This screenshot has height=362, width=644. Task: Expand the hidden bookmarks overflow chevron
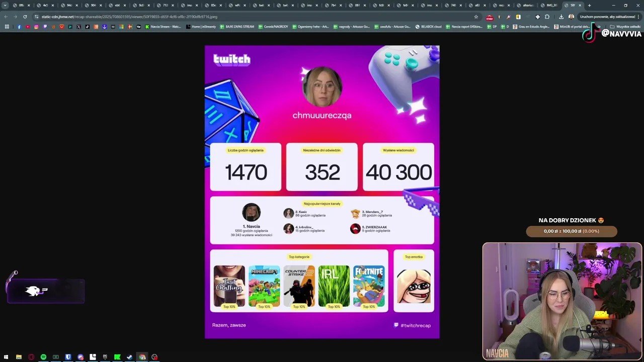coord(599,27)
